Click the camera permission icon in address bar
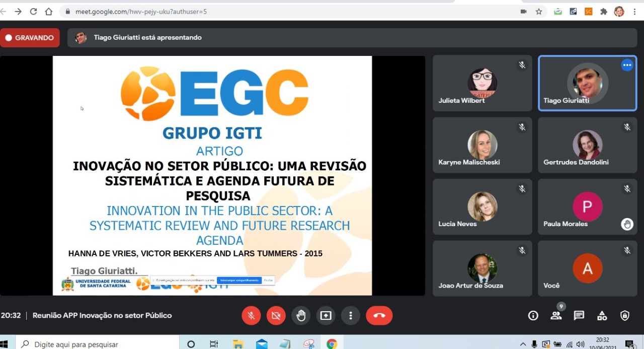This screenshot has width=644, height=349. [x=523, y=11]
